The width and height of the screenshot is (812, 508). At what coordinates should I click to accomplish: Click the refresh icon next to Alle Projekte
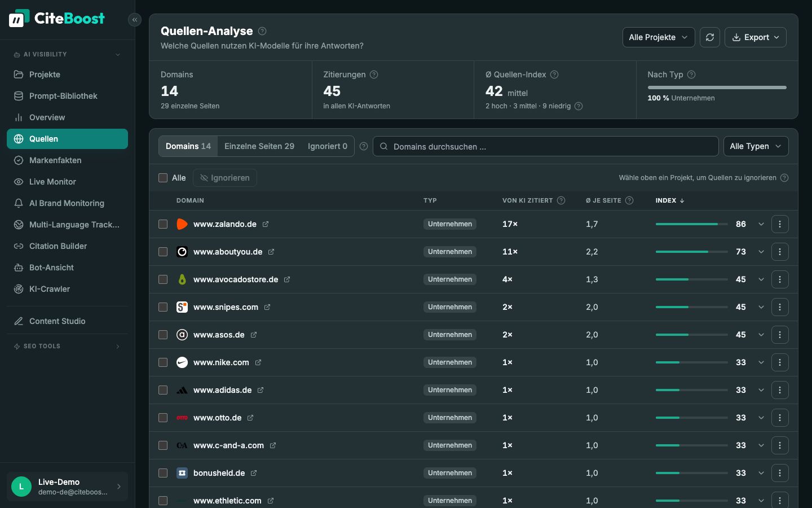(710, 37)
